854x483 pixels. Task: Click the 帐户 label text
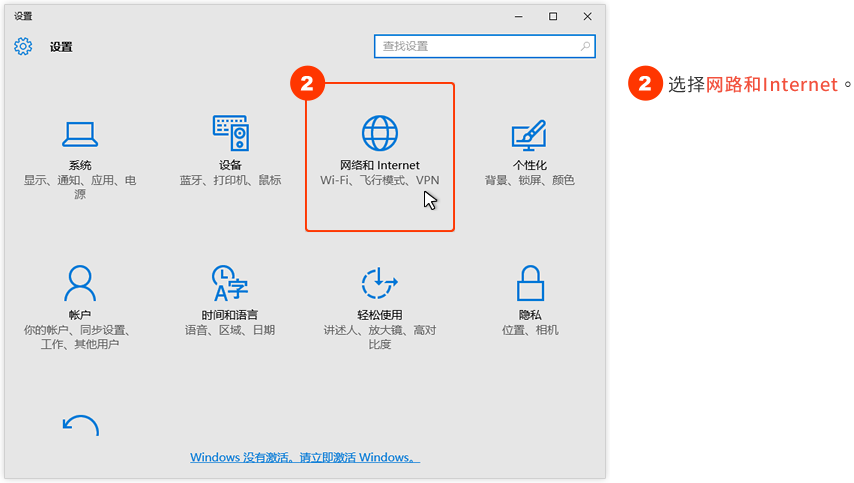[80, 315]
